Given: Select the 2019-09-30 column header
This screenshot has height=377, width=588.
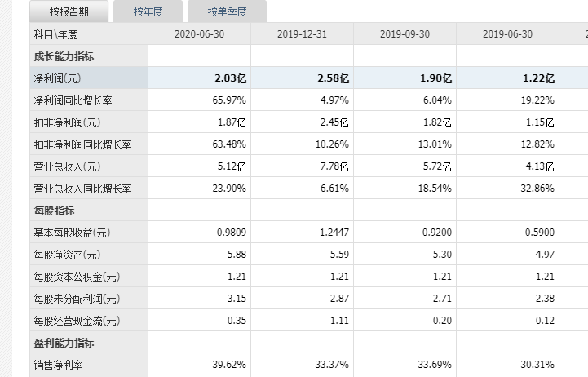Looking at the screenshot, I should (405, 34).
